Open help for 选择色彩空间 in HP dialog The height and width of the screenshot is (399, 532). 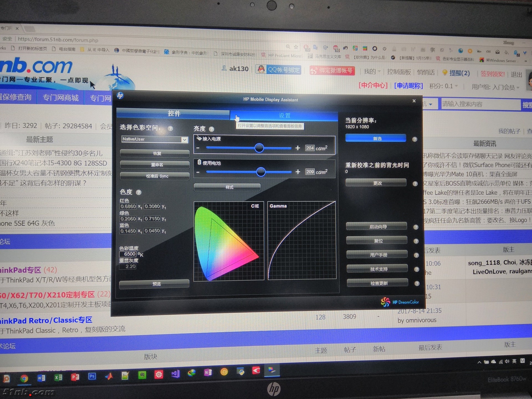[x=170, y=129]
